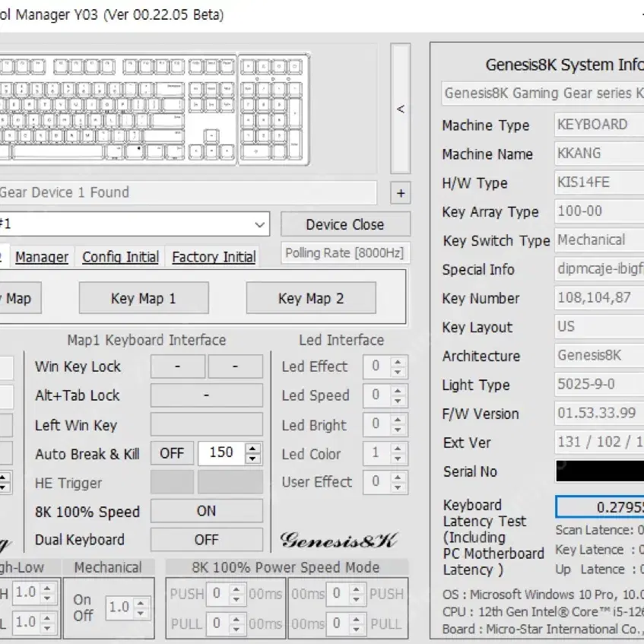Click the Architecture field showing Genesis8K
Viewport: 644px width, 644px height.
tap(599, 355)
